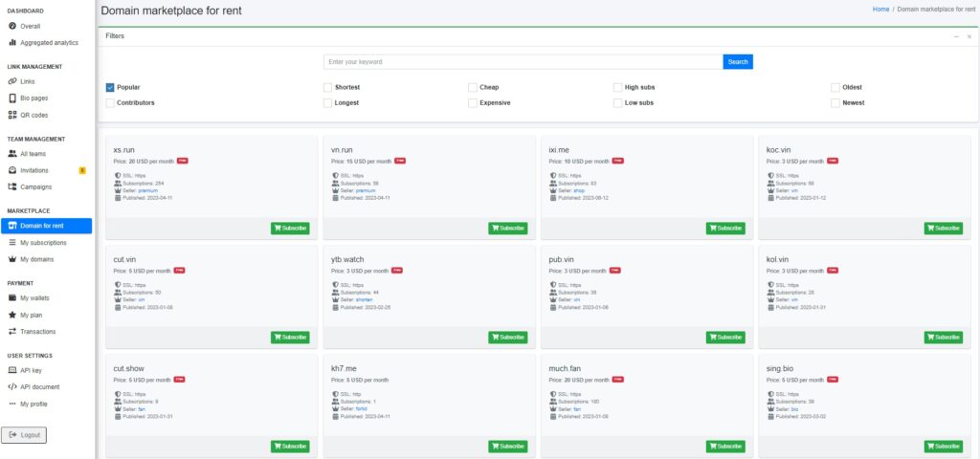Subscribe to ytb.watch domain
980x459 pixels.
tap(507, 338)
